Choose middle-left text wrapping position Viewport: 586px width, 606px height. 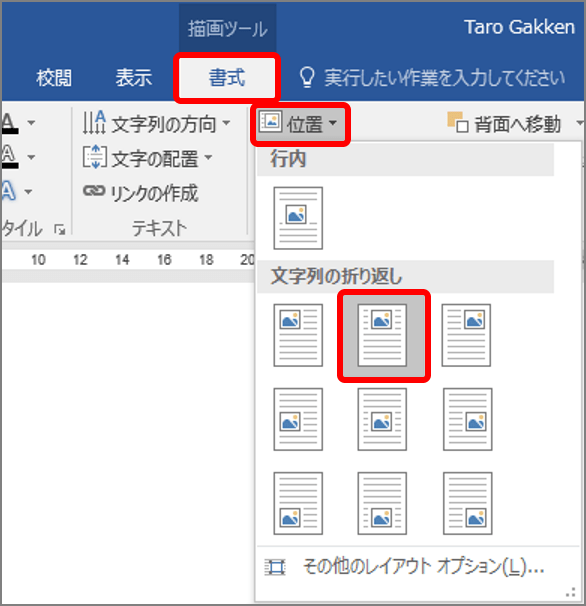298,419
